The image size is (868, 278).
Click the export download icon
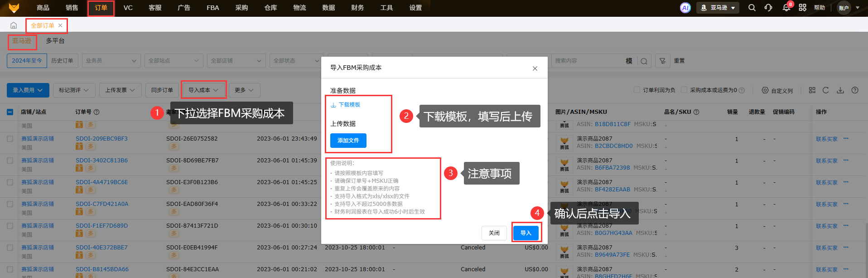click(840, 90)
